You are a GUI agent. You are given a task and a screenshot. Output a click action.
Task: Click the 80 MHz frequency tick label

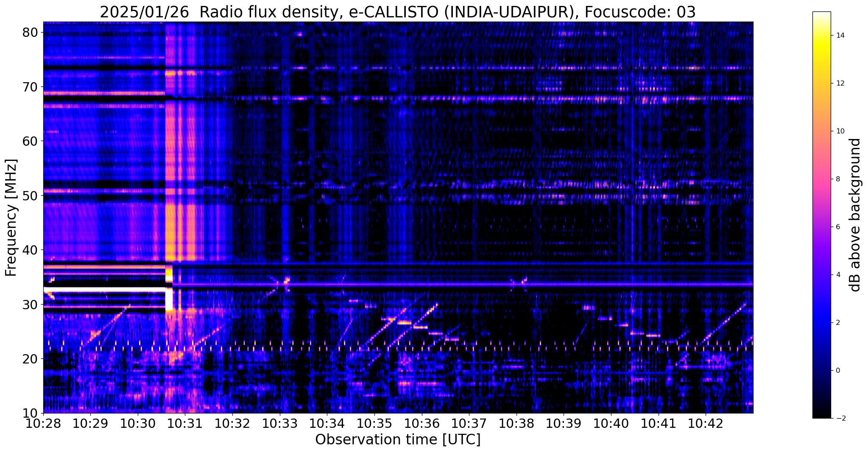pyautogui.click(x=31, y=32)
